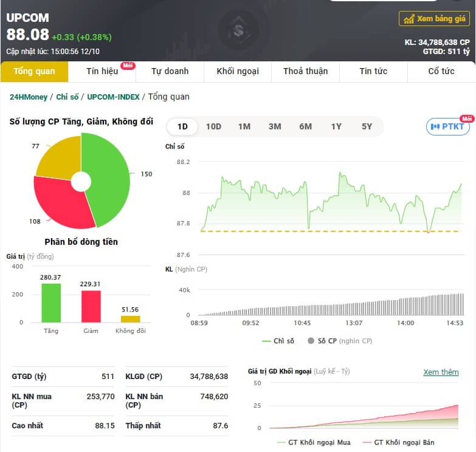Click the yellow pie slice labeled 77
This screenshot has height=452, width=476.
click(x=62, y=159)
